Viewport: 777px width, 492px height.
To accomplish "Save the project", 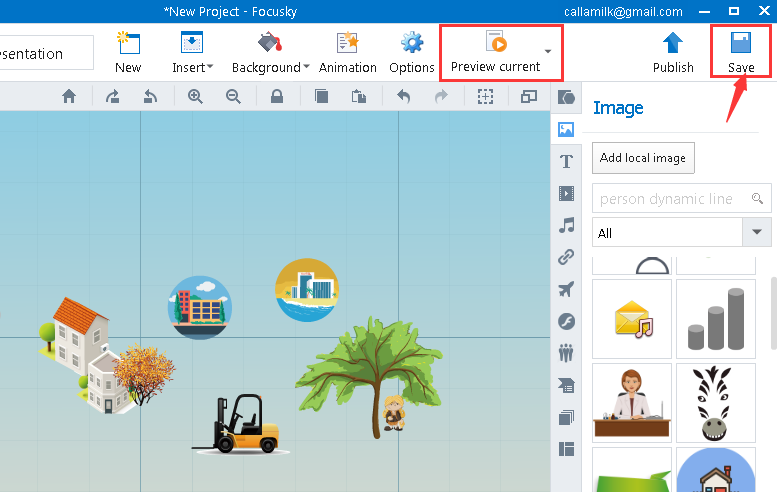I will coord(741,53).
